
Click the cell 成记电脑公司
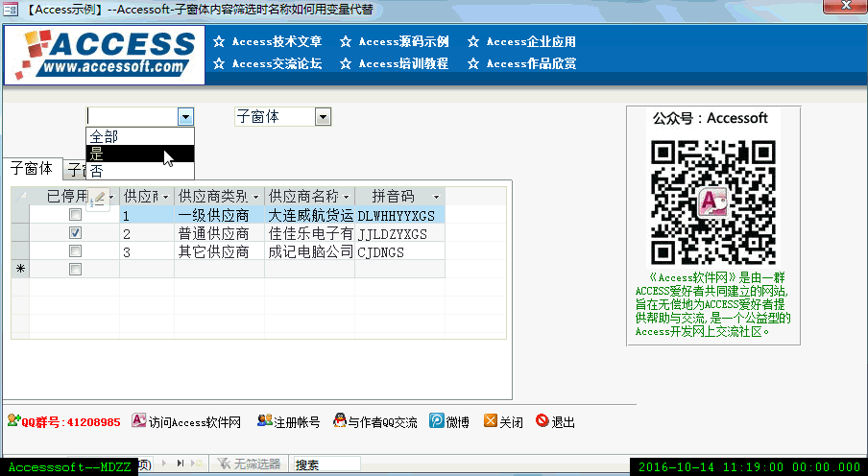310,251
